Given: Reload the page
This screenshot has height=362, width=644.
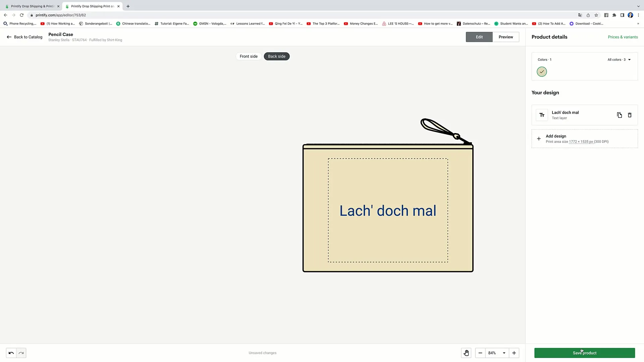Looking at the screenshot, I should pos(22,15).
